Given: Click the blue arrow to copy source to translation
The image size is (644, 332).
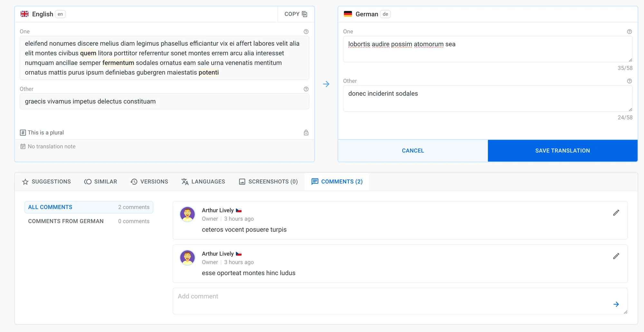Looking at the screenshot, I should pyautogui.click(x=326, y=84).
